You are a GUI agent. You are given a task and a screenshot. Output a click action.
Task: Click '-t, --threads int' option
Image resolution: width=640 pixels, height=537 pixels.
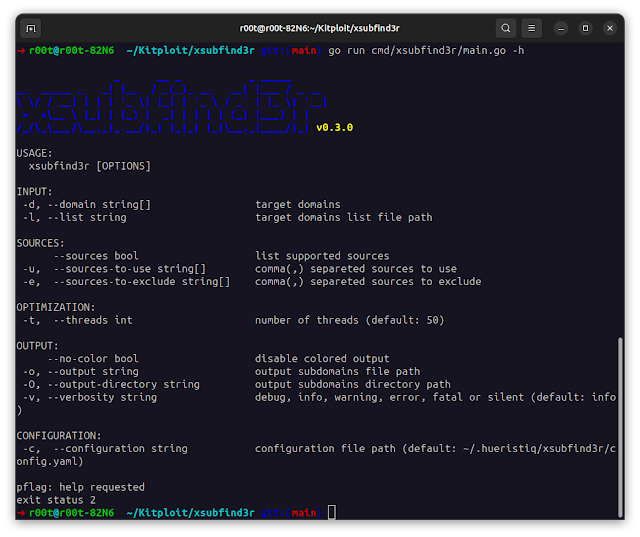coord(78,320)
